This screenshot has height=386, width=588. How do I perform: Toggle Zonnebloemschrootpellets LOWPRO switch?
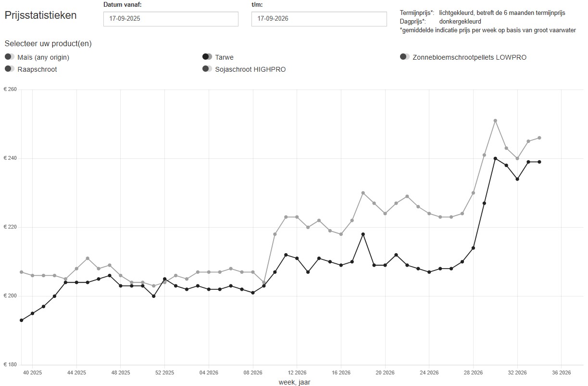pos(405,57)
